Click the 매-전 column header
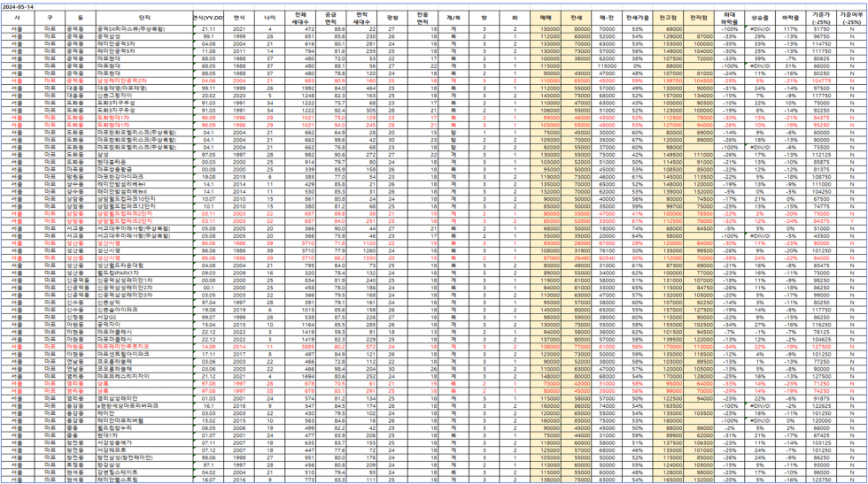The height and width of the screenshot is (484, 868). pos(607,18)
